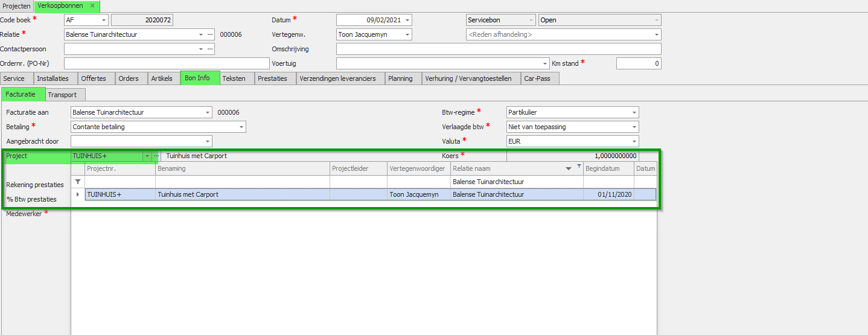Select the TUINHUIS+ project number cell
868x335 pixels.
tap(120, 194)
